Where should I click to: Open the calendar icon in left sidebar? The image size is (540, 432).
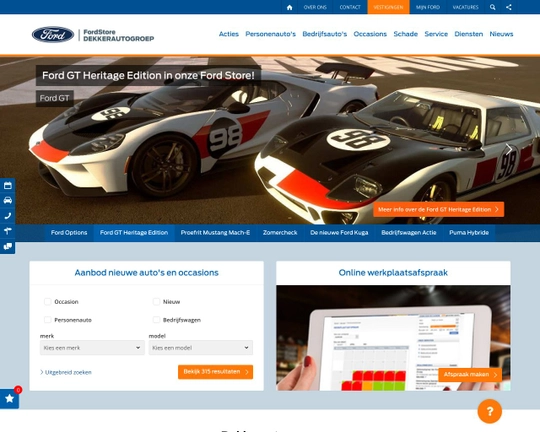pos(8,185)
